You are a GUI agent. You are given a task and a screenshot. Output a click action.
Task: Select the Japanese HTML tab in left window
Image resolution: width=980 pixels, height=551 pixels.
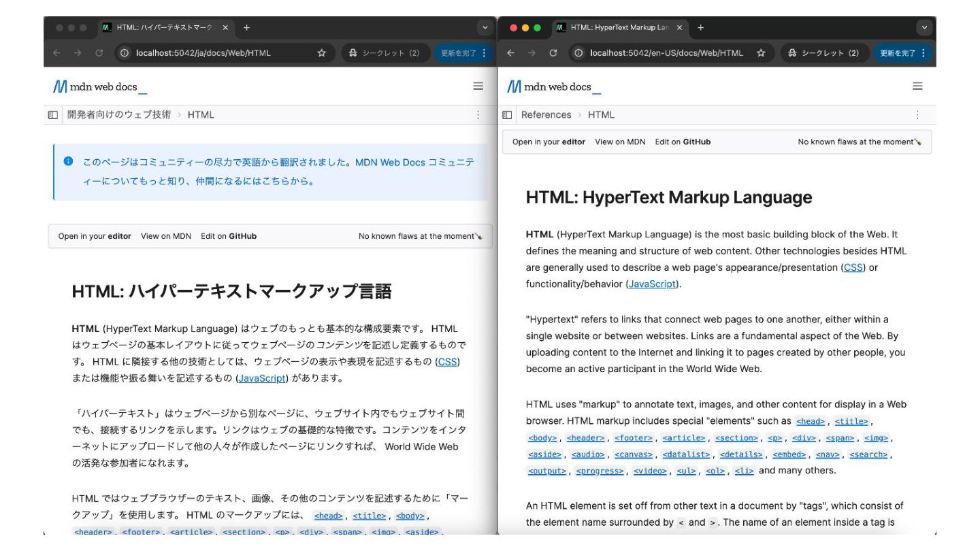(165, 28)
